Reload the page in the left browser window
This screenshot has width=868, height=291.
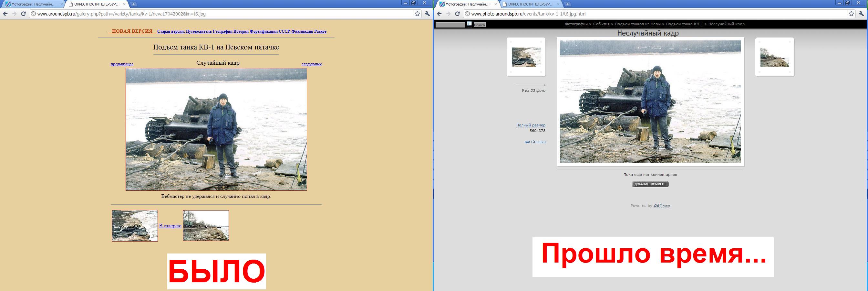click(x=23, y=14)
